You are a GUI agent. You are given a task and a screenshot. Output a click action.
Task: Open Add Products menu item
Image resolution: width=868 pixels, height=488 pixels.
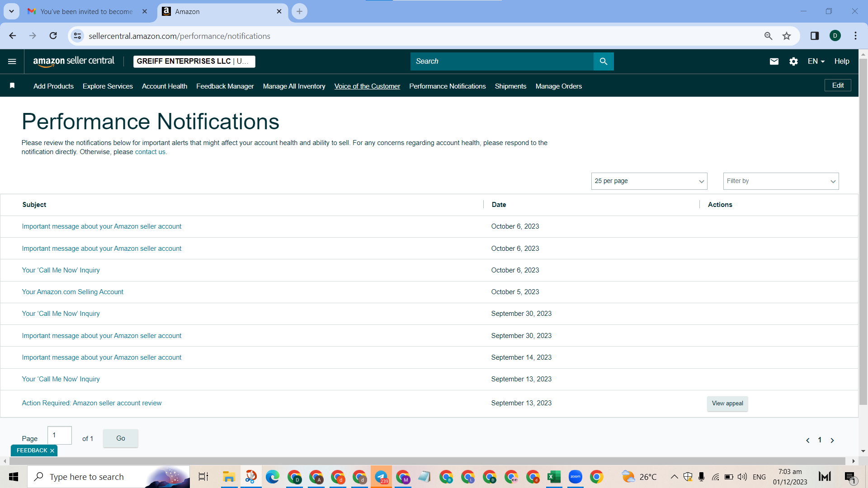coord(53,86)
